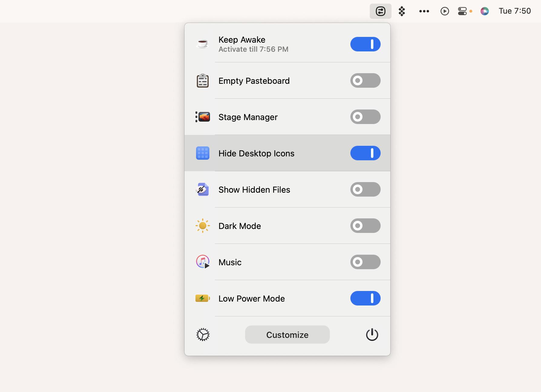Click the 'Activate till 7:56 PM' subtitle
Viewport: 541px width, 392px height.
[253, 49]
